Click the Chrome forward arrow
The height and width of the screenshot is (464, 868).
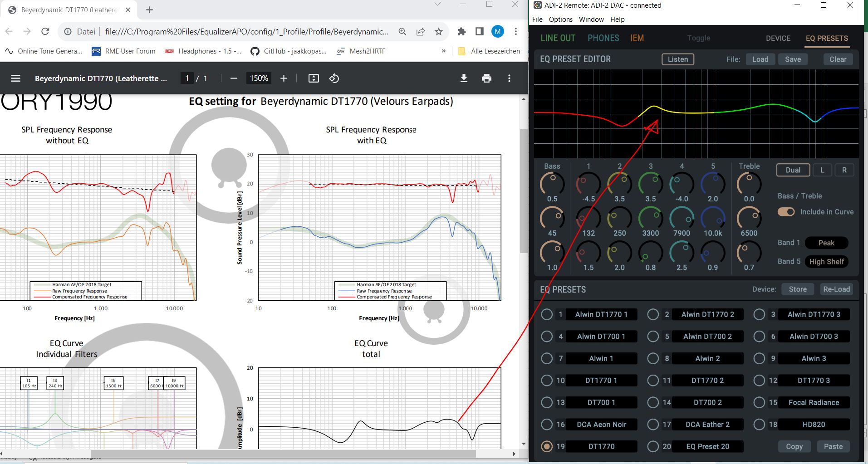point(27,31)
